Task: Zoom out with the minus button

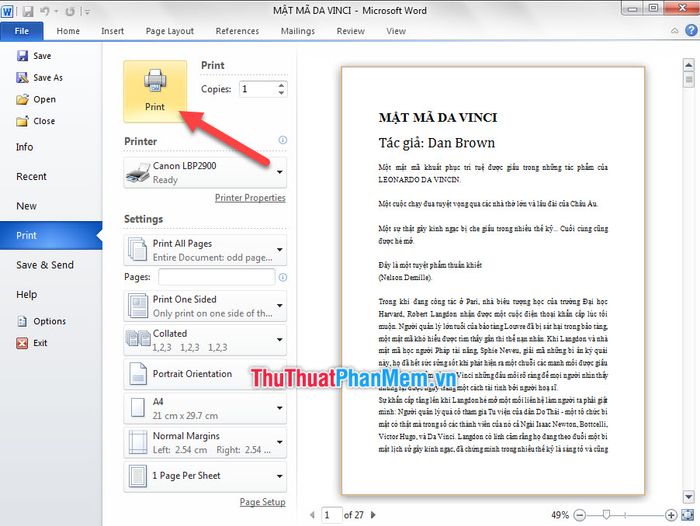Action: (x=579, y=515)
